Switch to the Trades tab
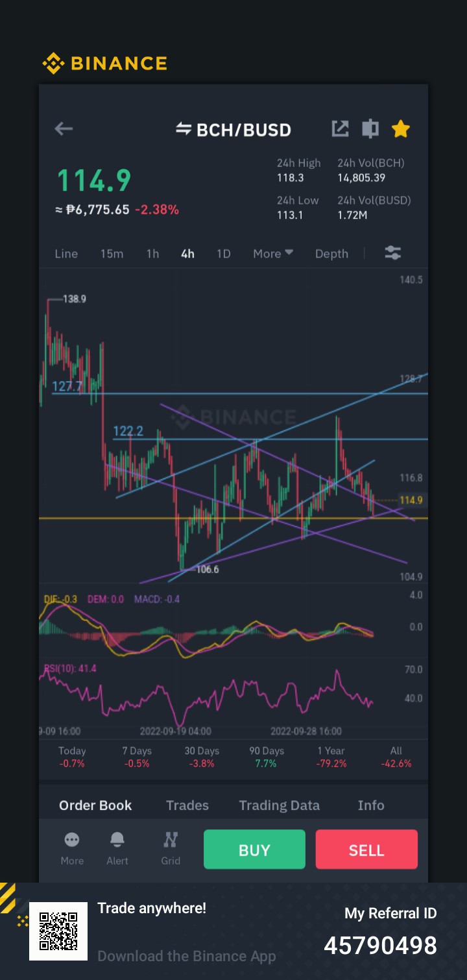This screenshot has height=980, width=467. 187,805
